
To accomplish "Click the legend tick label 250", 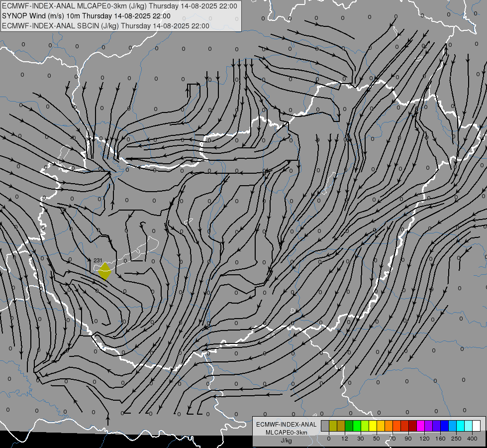I will [x=456, y=439].
